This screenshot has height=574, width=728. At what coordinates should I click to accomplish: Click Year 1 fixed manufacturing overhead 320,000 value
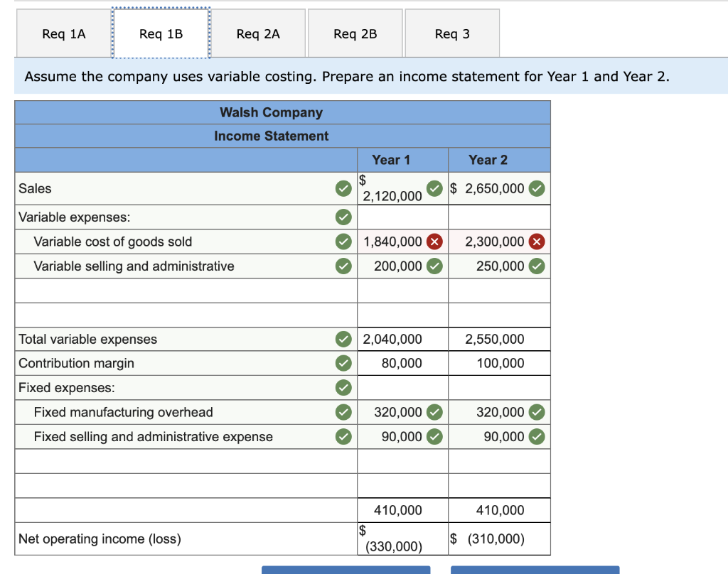[398, 412]
